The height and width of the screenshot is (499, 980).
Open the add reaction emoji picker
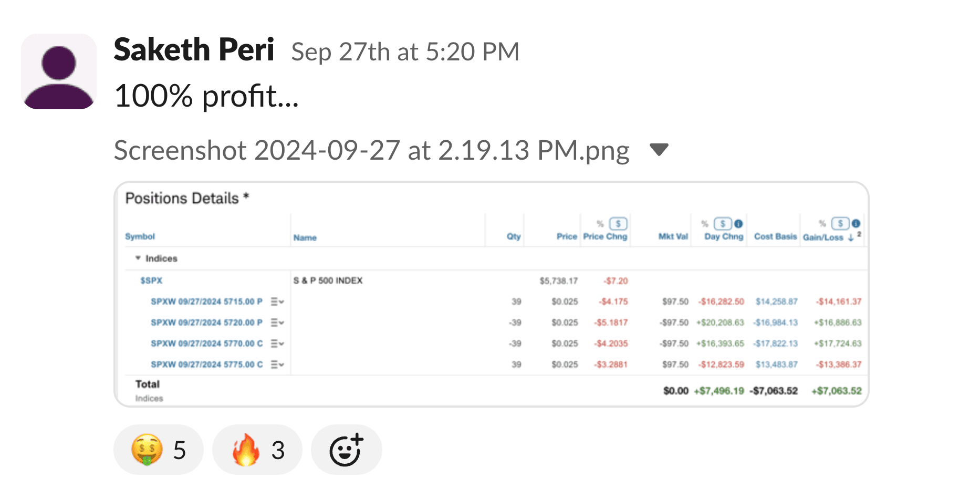(346, 450)
